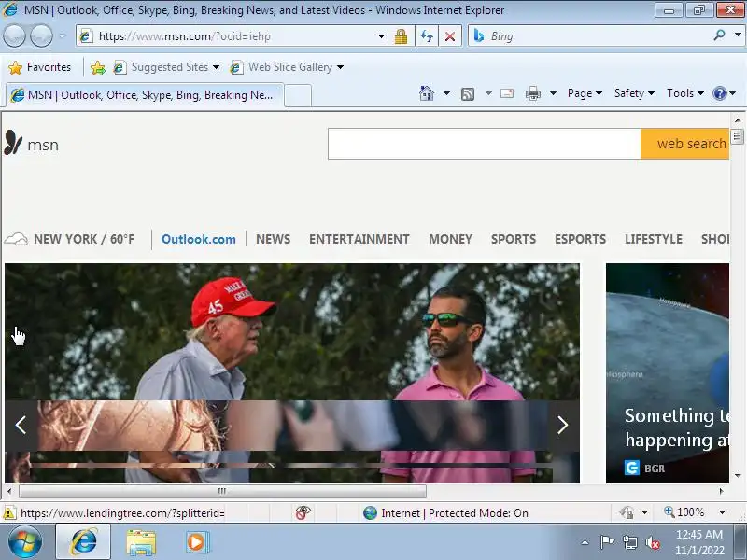Open the Page menu
747x560 pixels.
click(x=585, y=93)
